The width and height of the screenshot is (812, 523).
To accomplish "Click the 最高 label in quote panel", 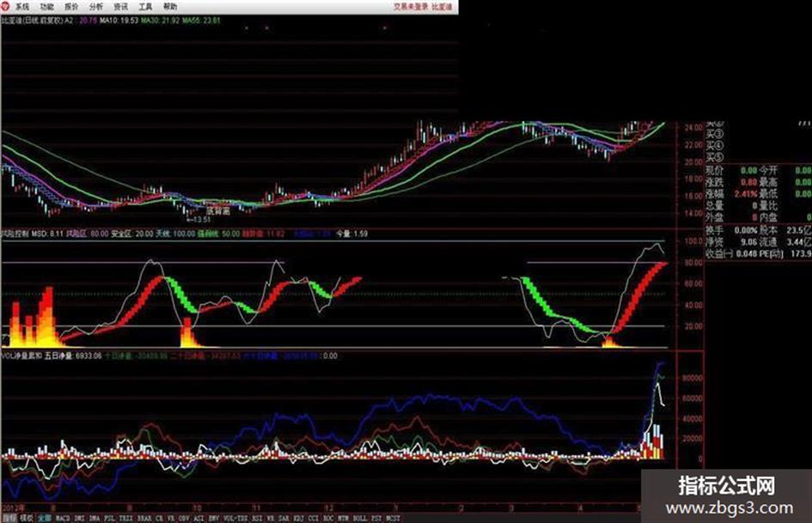I will 768,182.
